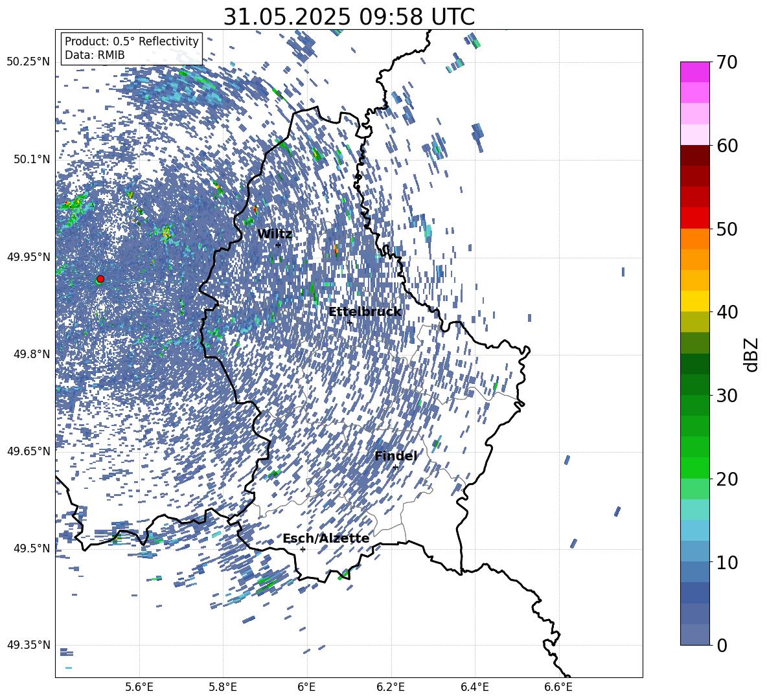Viewport: 767px width, 700px height.
Task: Click the colorbar tick value 20
Action: tap(727, 479)
